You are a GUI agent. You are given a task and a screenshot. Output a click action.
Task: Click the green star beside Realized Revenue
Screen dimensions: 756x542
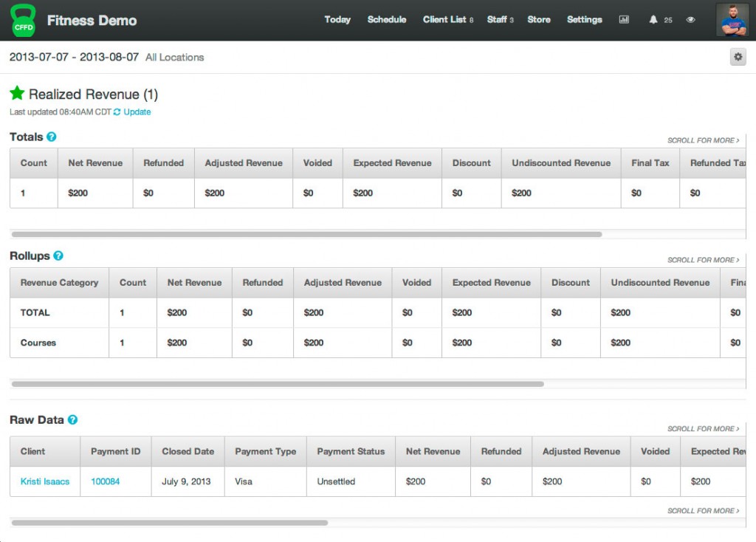pos(17,94)
